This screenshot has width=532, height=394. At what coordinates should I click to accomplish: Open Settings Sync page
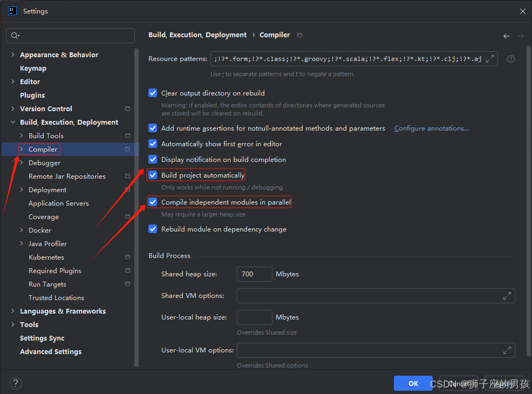click(42, 338)
